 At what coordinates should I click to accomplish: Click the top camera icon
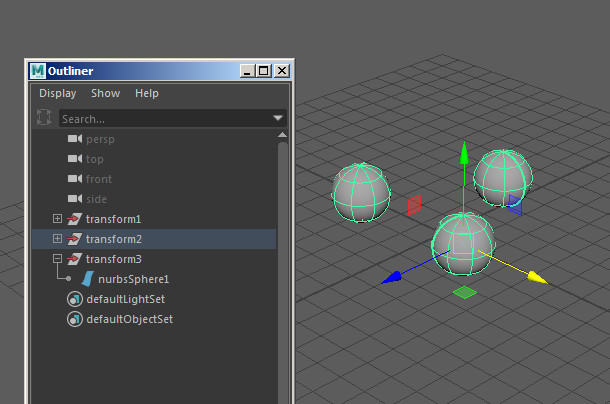click(75, 158)
